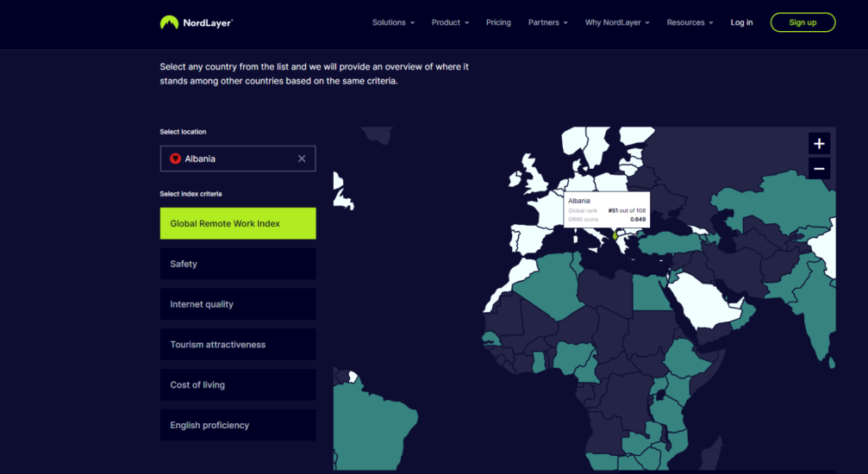Viewport: 868px width, 474px height.
Task: Clear the Albania location selection
Action: (302, 159)
